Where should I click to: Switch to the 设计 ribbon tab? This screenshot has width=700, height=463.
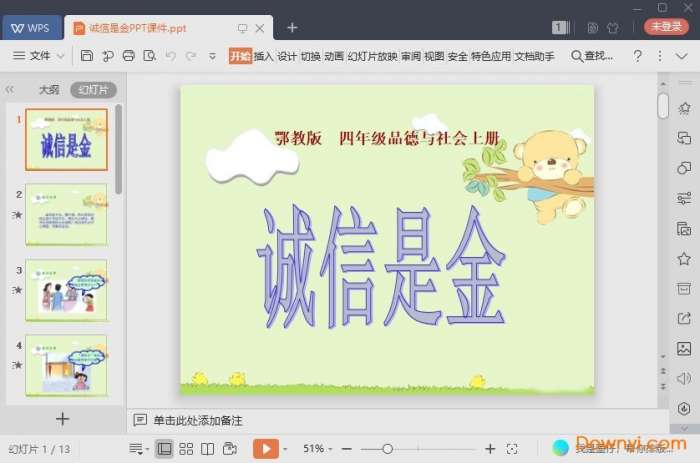[x=287, y=56]
